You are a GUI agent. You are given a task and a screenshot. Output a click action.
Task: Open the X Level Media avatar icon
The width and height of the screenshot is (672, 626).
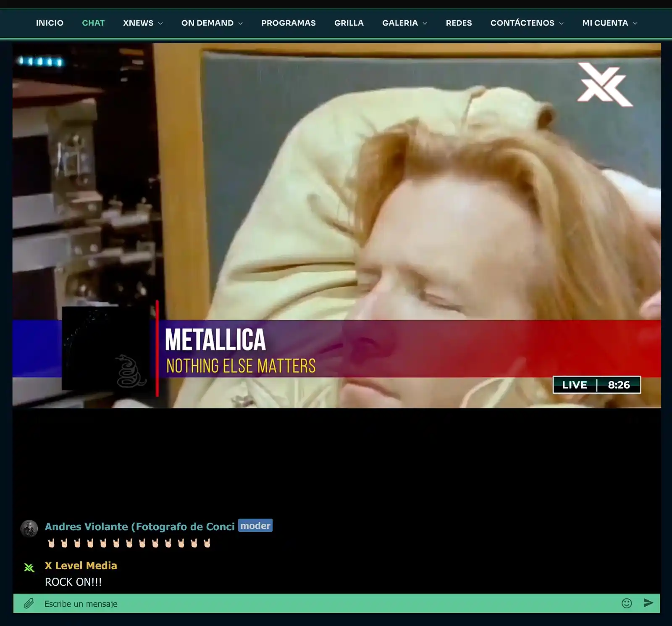[29, 568]
